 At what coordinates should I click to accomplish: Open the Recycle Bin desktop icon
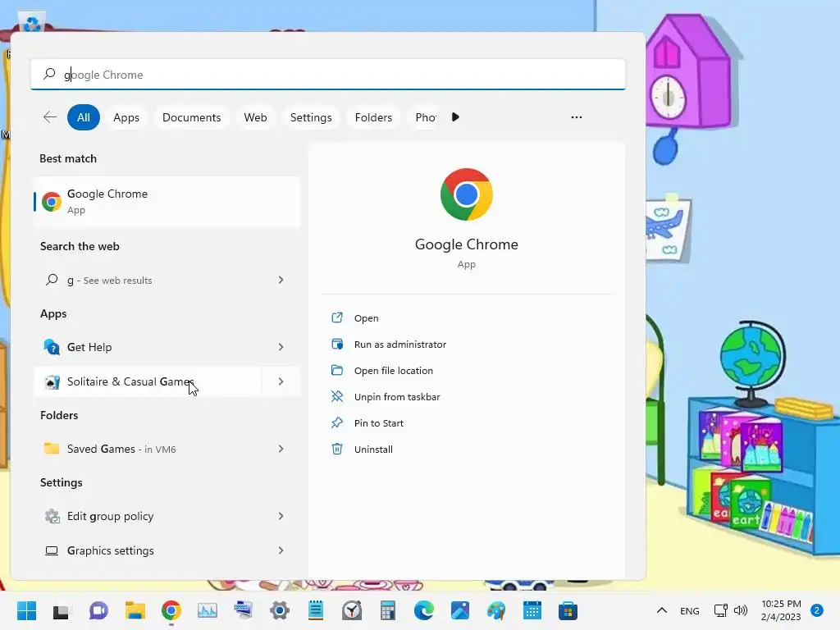tap(32, 23)
